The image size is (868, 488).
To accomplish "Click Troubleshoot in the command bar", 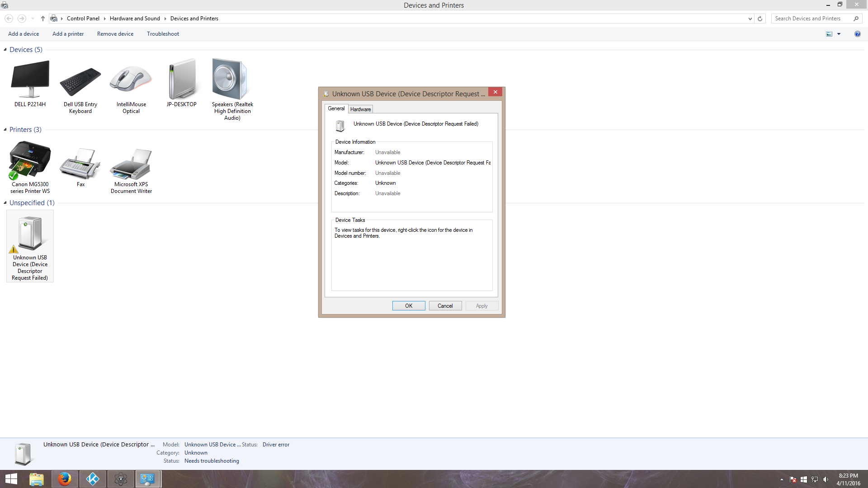I will click(163, 34).
